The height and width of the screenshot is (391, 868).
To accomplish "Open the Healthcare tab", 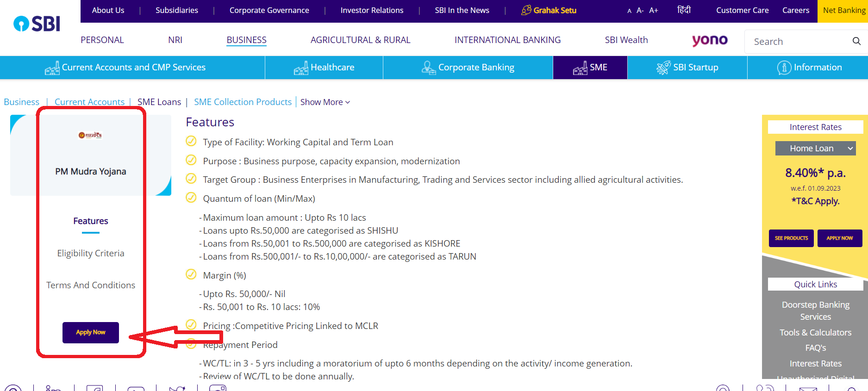I will 324,68.
